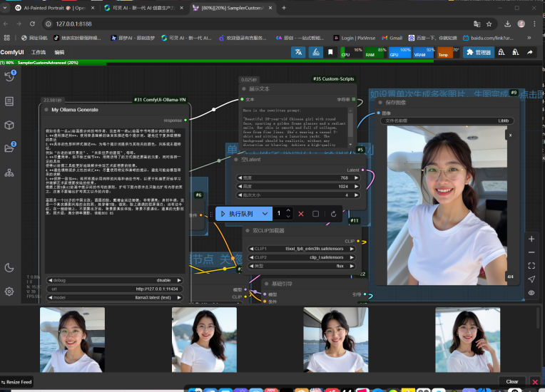This screenshot has height=392, width=545.
Task: Open the Gmail bookmark
Action: [x=392, y=38]
